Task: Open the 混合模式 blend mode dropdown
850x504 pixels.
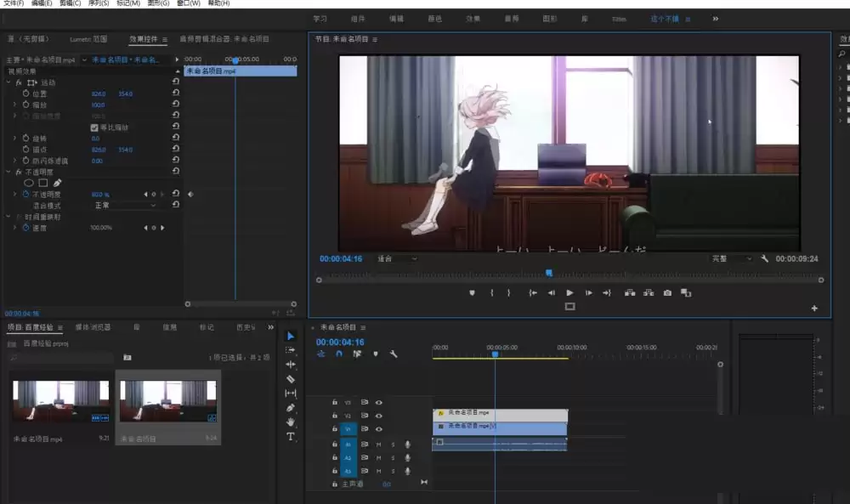Action: click(123, 205)
